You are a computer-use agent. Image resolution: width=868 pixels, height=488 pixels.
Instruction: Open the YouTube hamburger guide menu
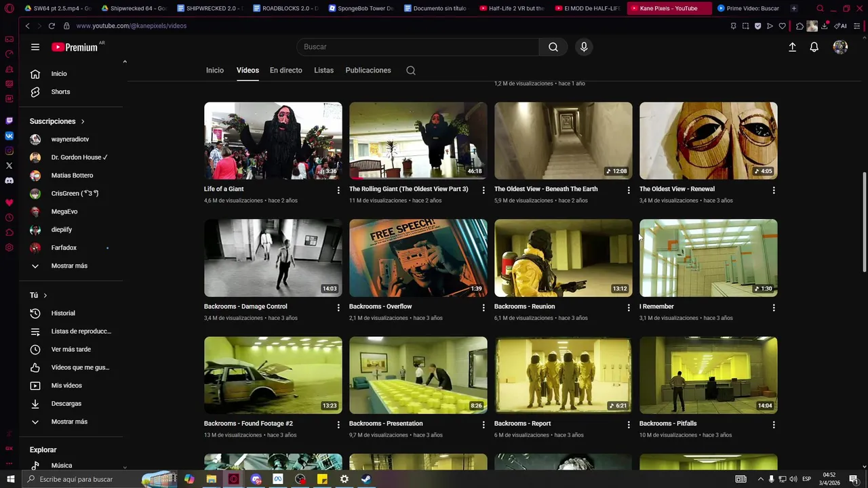click(x=35, y=47)
